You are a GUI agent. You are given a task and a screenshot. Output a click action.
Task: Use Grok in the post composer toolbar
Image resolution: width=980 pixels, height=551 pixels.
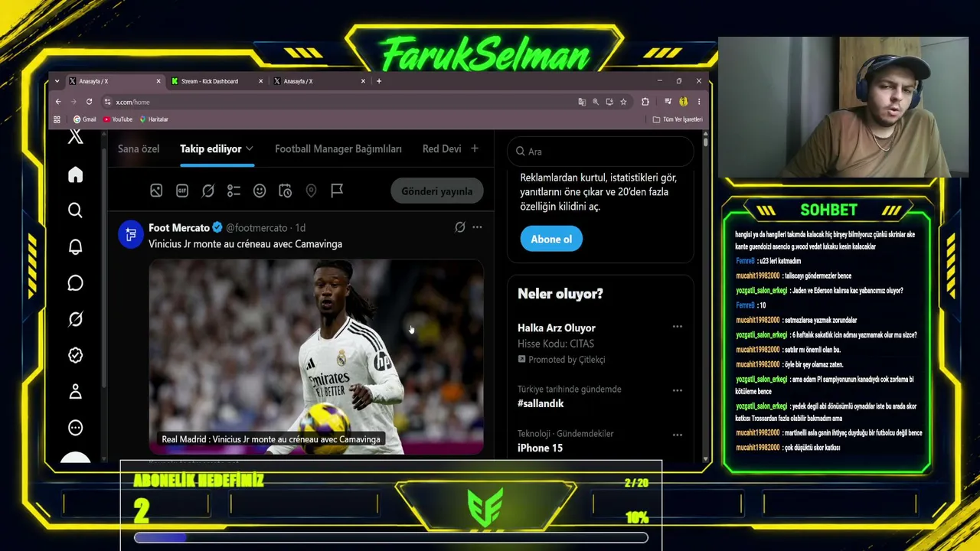click(x=207, y=191)
